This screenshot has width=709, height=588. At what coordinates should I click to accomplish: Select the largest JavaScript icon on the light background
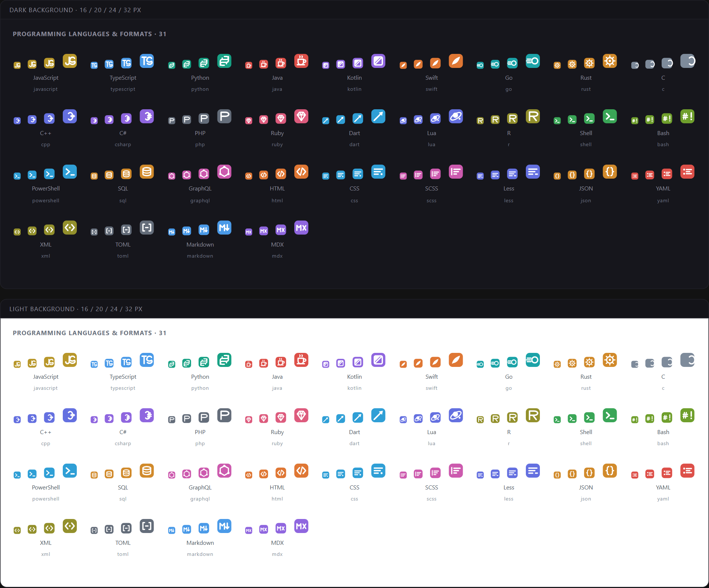pos(70,360)
